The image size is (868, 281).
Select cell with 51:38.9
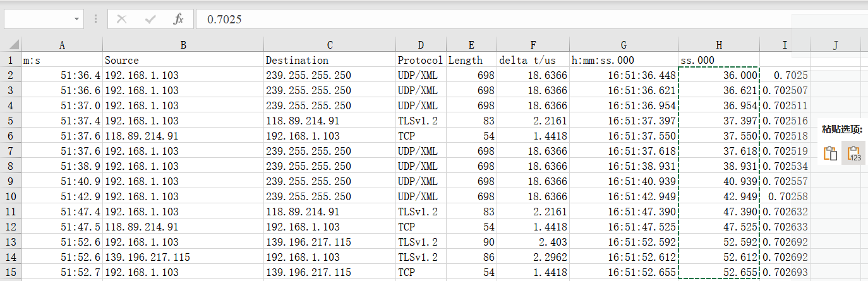[62, 166]
